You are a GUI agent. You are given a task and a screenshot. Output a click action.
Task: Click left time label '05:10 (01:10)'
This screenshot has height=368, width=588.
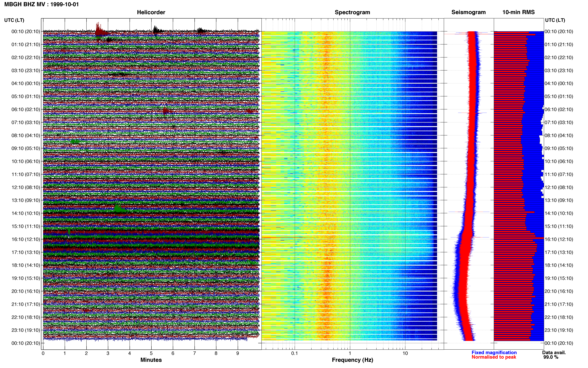tap(26, 96)
